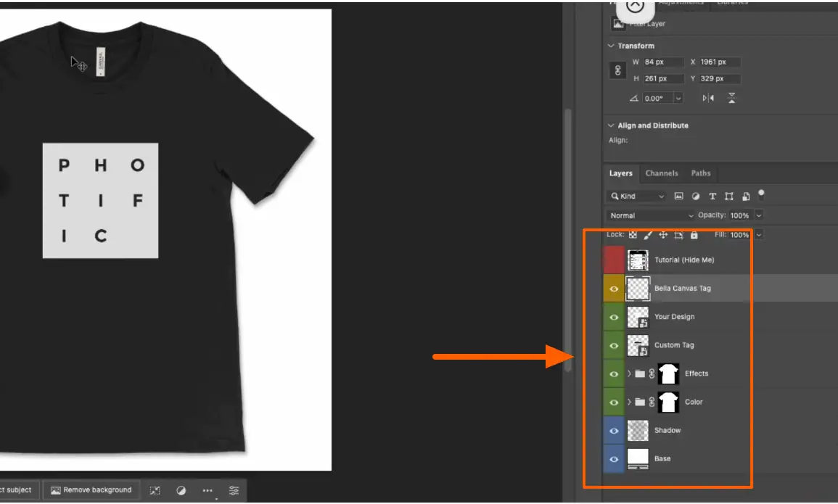
Task: Click the lock position move icon
Action: coord(663,235)
